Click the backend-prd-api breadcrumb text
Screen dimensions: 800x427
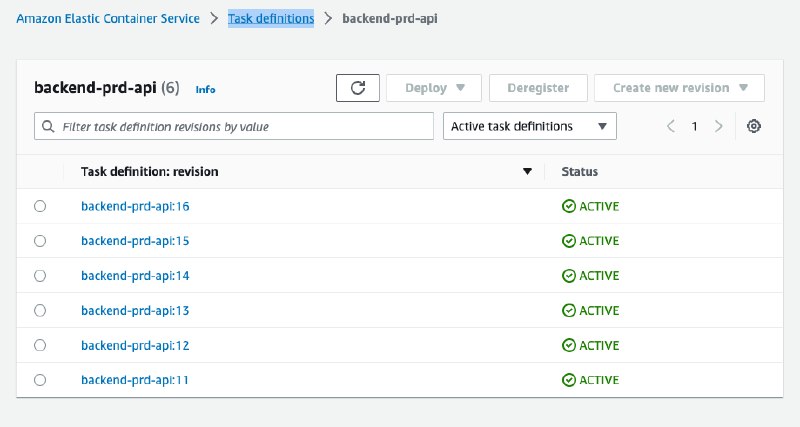[390, 19]
